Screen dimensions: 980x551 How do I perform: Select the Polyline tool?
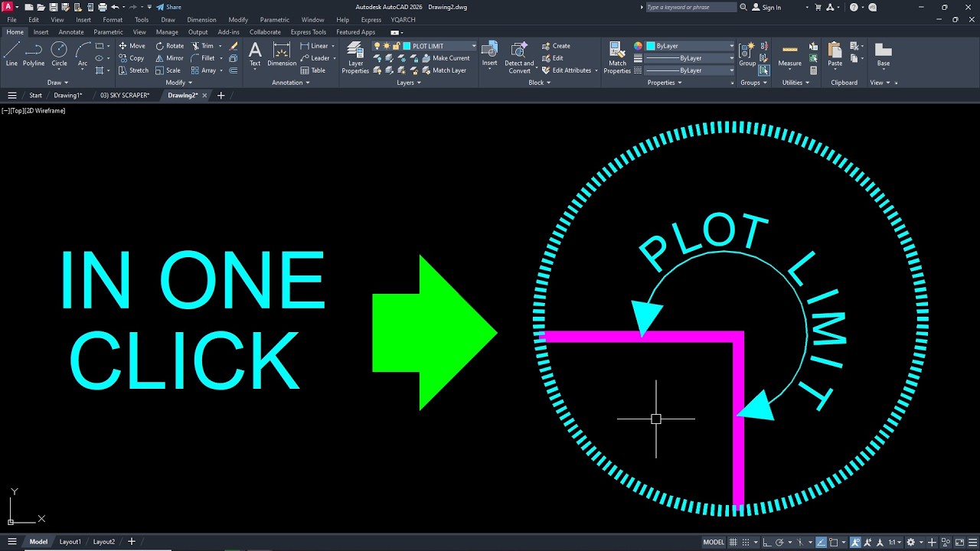click(34, 54)
